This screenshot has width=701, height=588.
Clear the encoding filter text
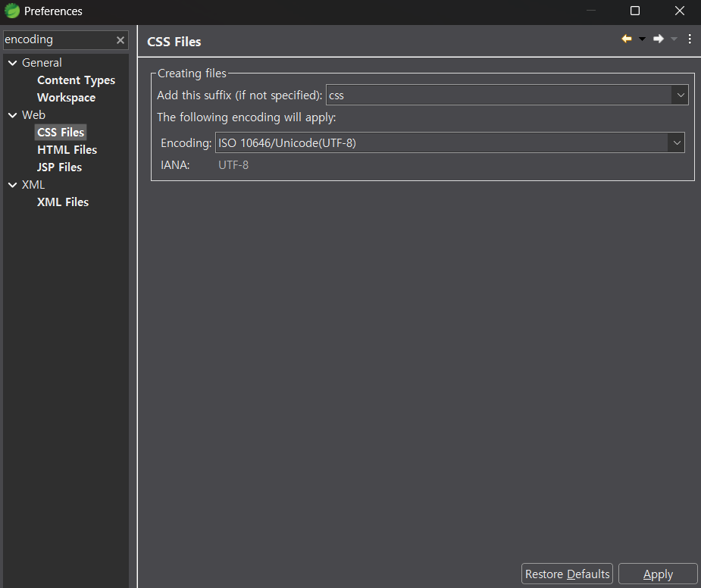click(120, 40)
